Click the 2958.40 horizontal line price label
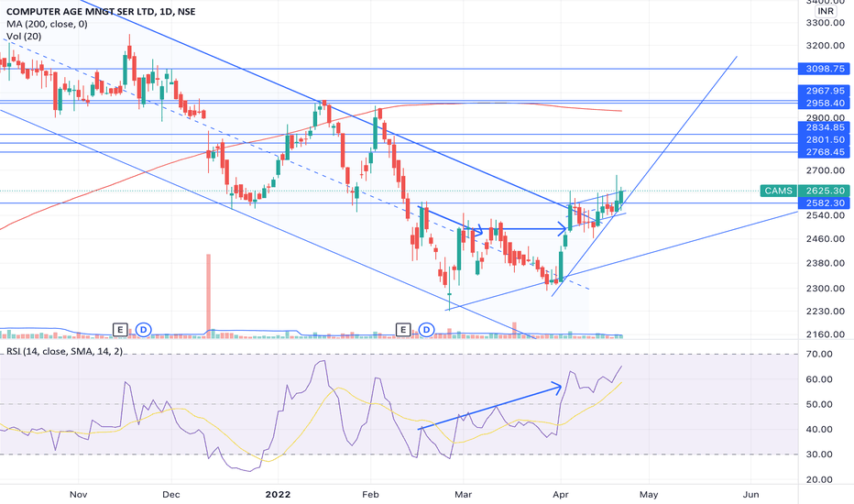 click(x=825, y=103)
